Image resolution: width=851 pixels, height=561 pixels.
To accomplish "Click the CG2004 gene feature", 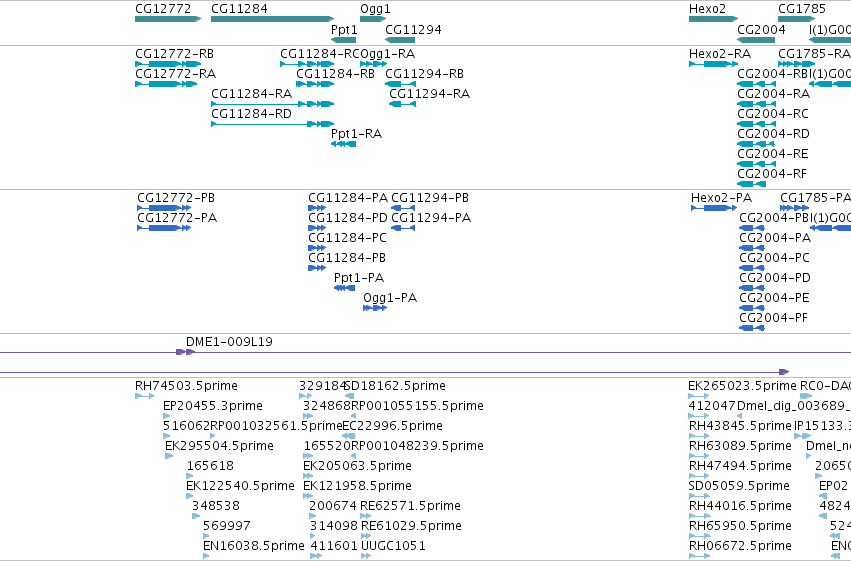I will (756, 40).
